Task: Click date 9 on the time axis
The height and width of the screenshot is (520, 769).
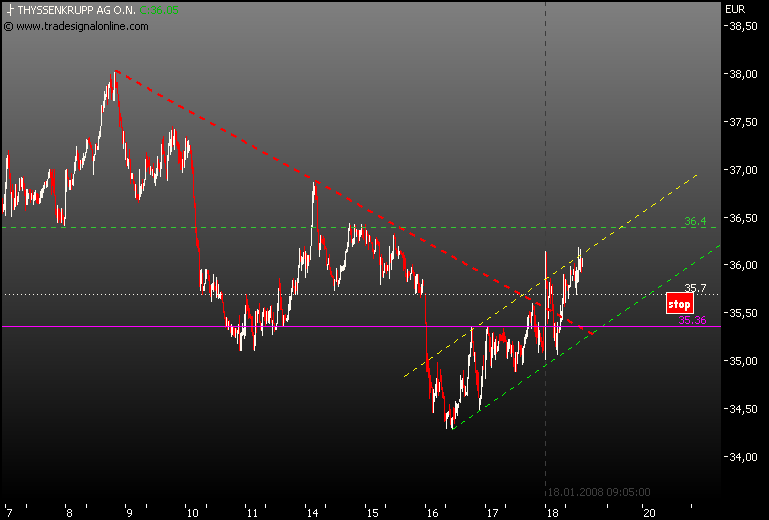Action: [x=128, y=512]
